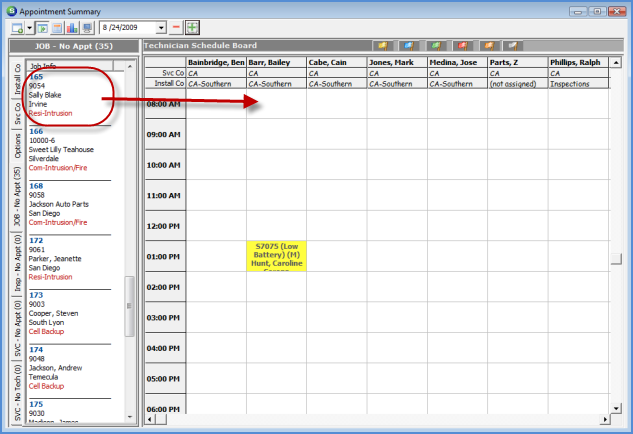Click the Phillips, Ralph column header
Image resolution: width=633 pixels, height=434 pixels.
click(579, 62)
